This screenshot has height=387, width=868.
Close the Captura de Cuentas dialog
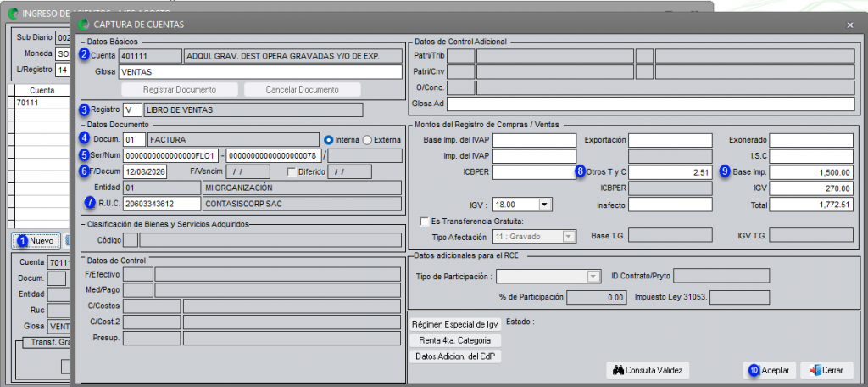pyautogui.click(x=849, y=25)
